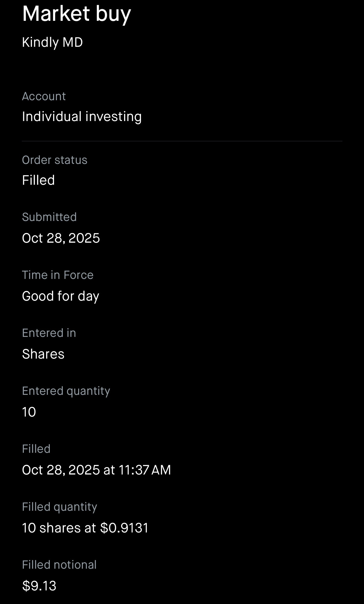Select the Individual investing account value
Image resolution: width=364 pixels, height=604 pixels.
(x=82, y=117)
